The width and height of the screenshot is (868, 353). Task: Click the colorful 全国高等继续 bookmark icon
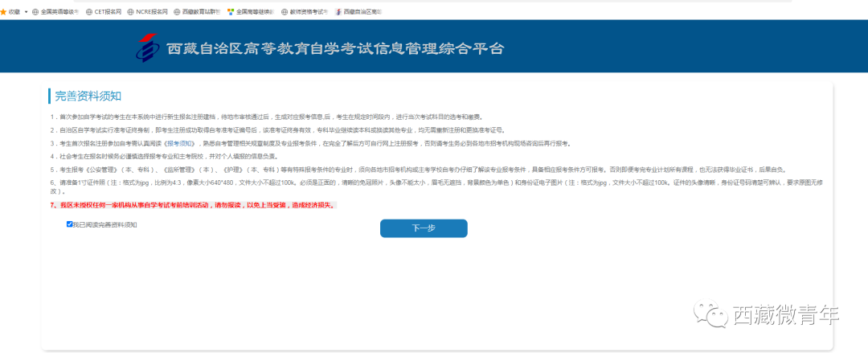[x=231, y=12]
